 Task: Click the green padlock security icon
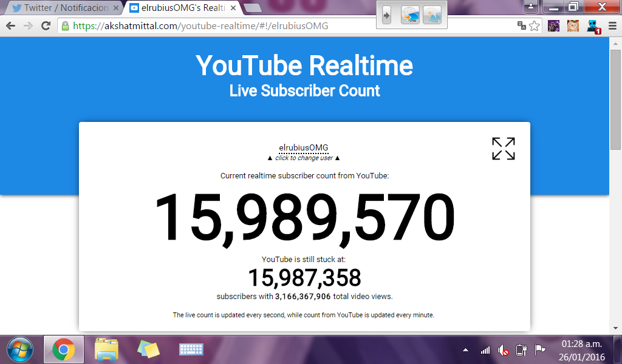point(65,26)
